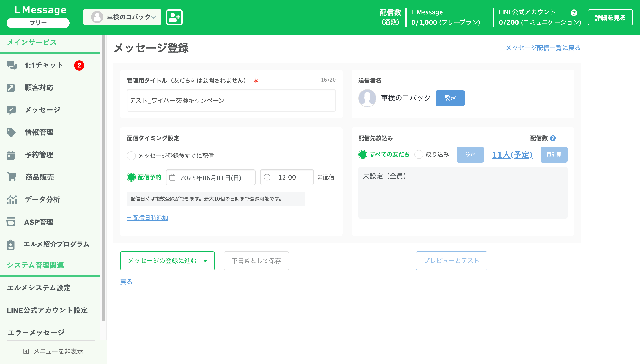The image size is (640, 364).
Task: Click the red unread badge showing 2
Action: pos(79,65)
